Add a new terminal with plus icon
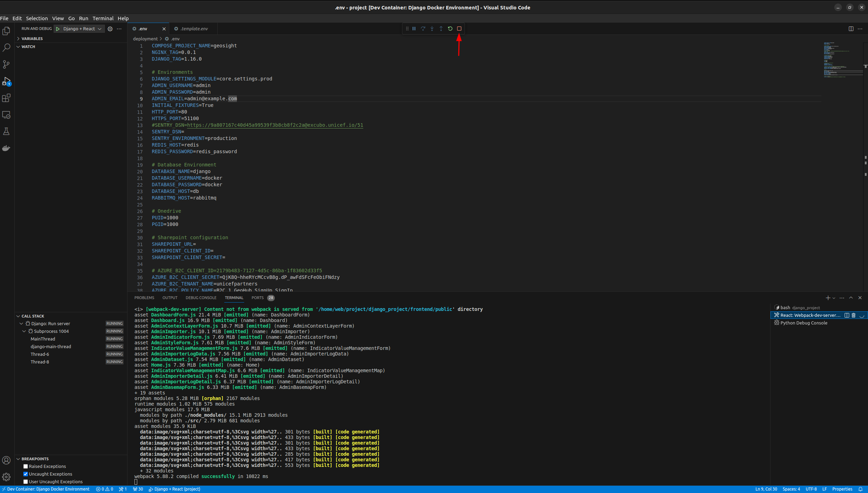The image size is (868, 493). point(828,298)
